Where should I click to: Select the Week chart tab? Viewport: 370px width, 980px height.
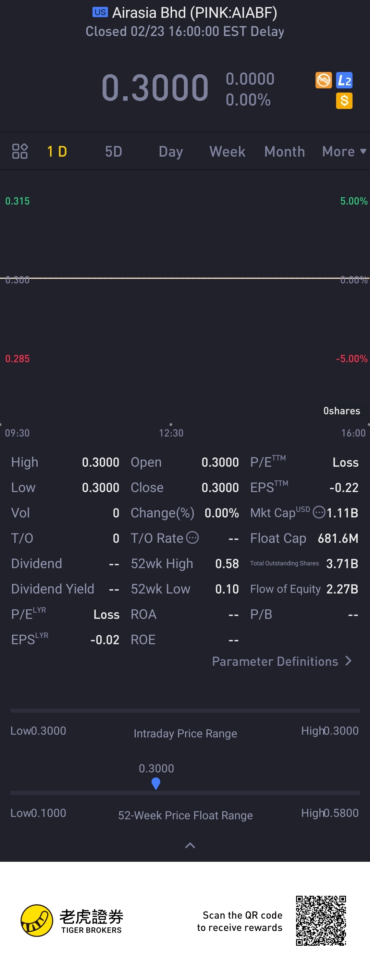227,151
